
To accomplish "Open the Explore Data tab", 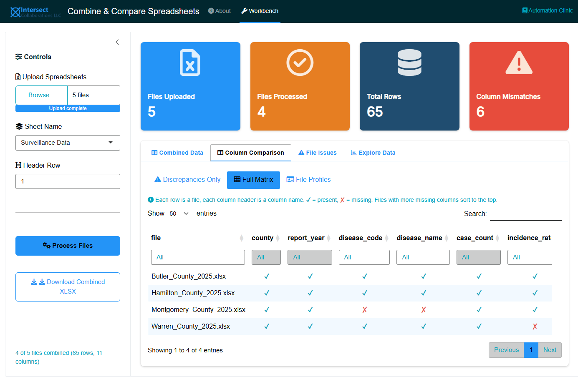I will pos(373,153).
